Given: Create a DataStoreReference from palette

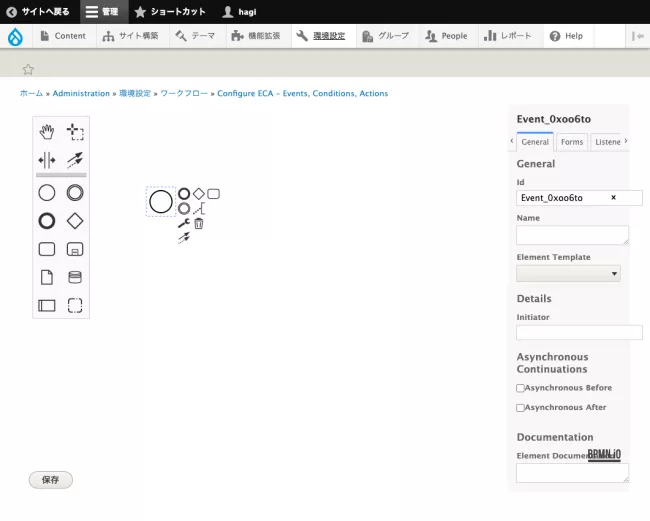Looking at the screenshot, I should (x=75, y=277).
